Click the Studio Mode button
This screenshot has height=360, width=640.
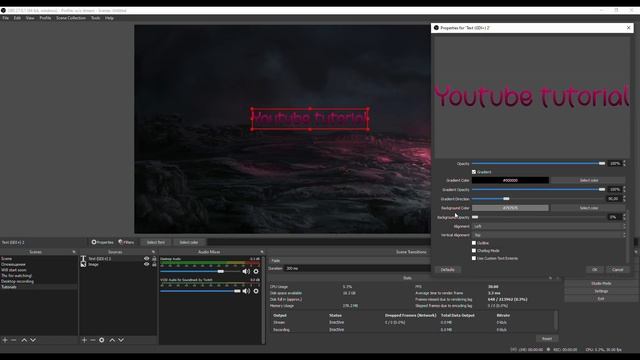[x=601, y=283]
